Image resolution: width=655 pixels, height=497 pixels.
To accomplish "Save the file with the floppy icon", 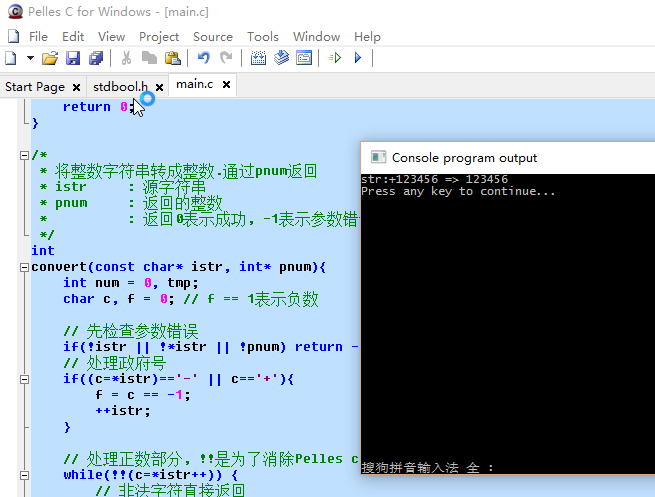I will tap(73, 58).
